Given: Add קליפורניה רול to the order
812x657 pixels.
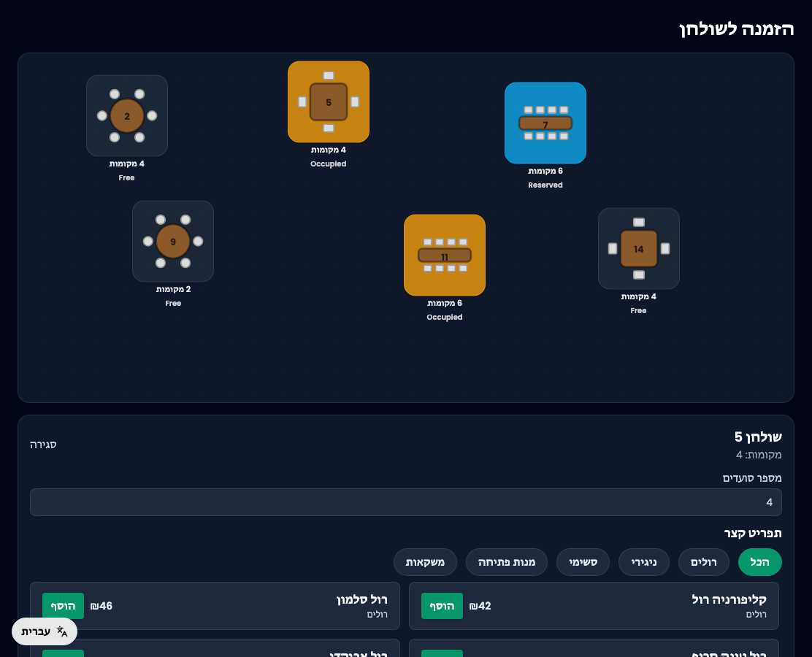Looking at the screenshot, I should click(x=442, y=606).
